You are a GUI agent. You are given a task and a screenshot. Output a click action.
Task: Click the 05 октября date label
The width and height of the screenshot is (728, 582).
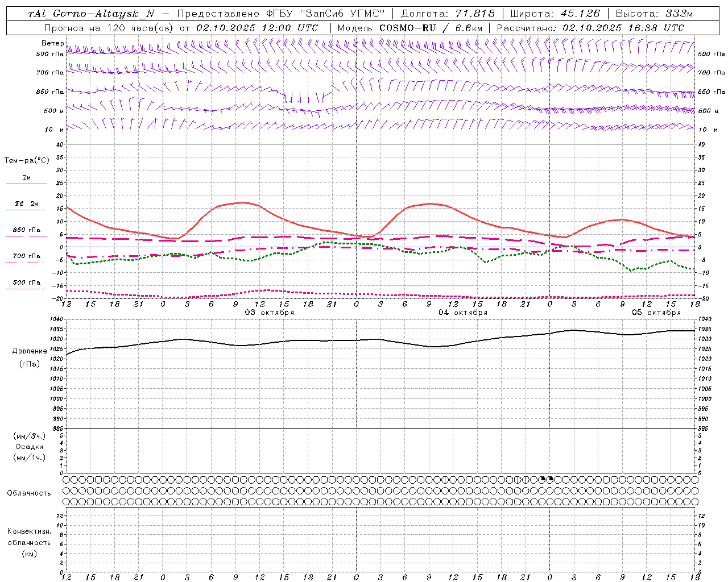point(656,313)
